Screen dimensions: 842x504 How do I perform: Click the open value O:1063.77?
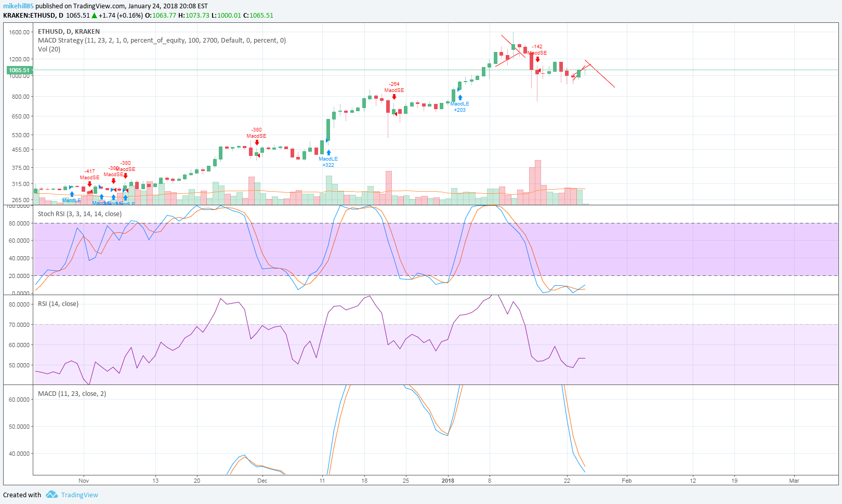160,16
